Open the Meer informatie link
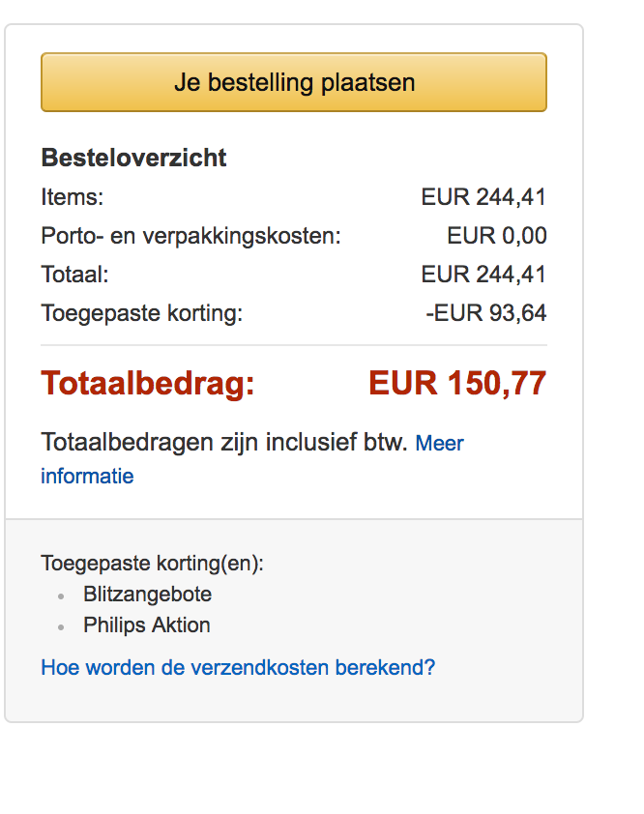The height and width of the screenshot is (814, 644). pos(439,444)
